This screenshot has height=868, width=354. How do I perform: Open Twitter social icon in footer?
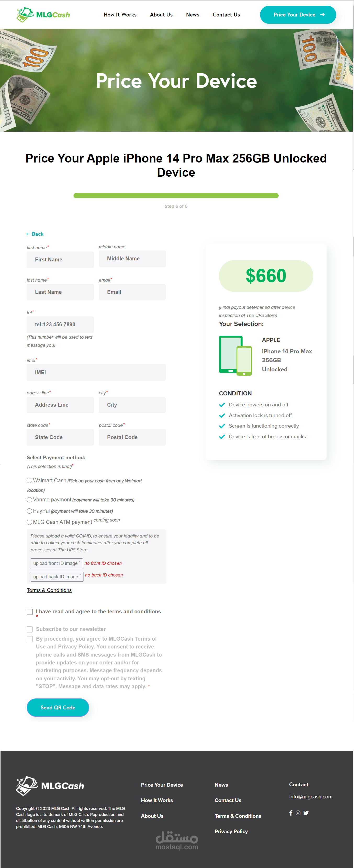pos(306,813)
